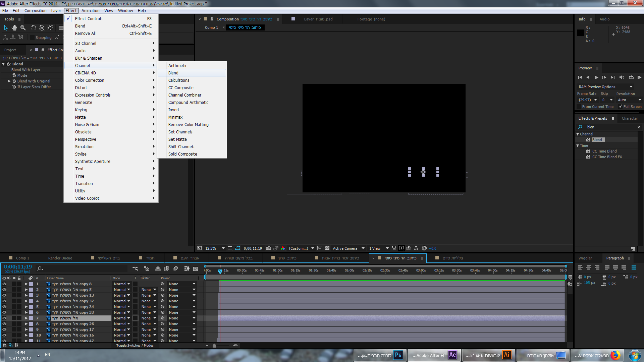Viewport: 644px width, 362px height.
Task: Select CC Time Blend FX preset
Action: 607,157
